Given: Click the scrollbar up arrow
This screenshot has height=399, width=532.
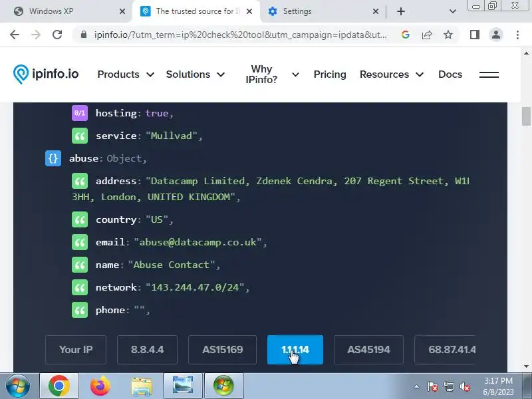Looking at the screenshot, I should [x=526, y=54].
